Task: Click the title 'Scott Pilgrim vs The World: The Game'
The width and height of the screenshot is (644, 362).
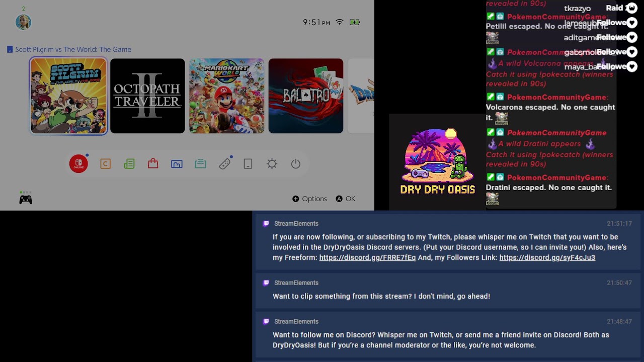Action: [x=73, y=50]
